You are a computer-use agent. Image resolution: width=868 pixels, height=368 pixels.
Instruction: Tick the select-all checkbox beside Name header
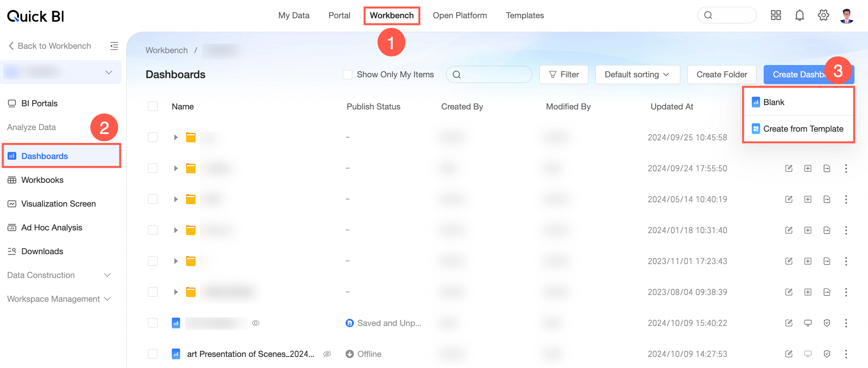click(153, 106)
